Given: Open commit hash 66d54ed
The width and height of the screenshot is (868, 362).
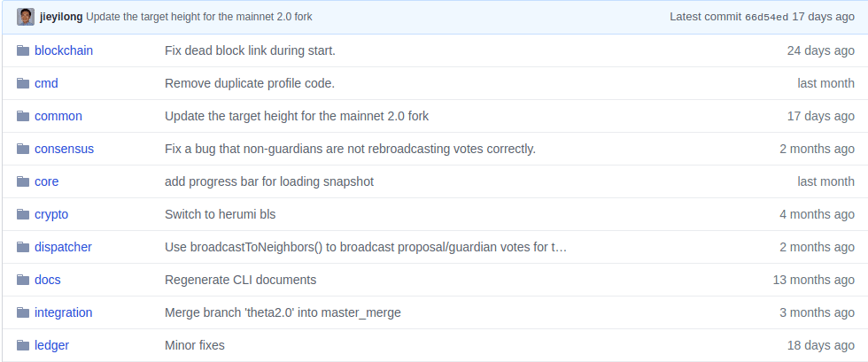Looking at the screenshot, I should (766, 17).
